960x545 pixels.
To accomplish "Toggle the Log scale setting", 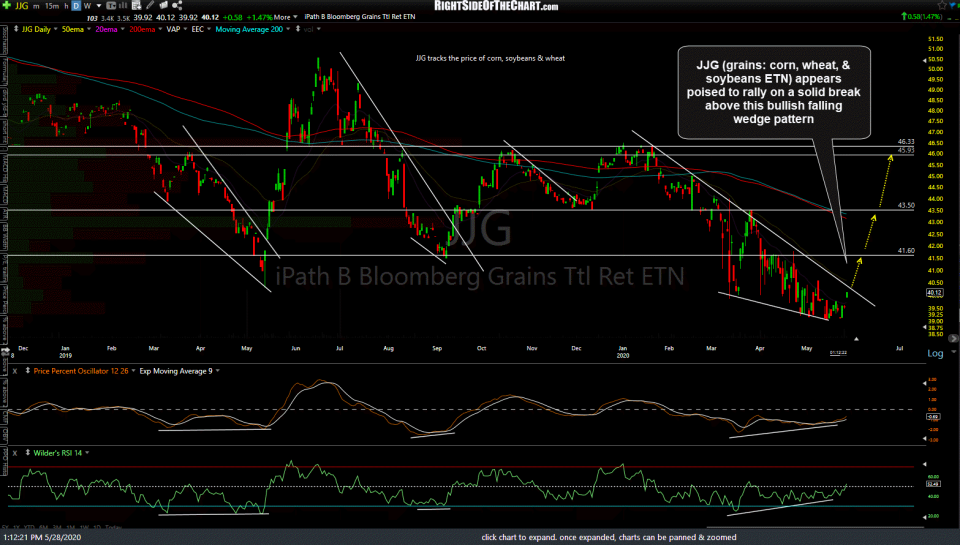I will point(935,353).
